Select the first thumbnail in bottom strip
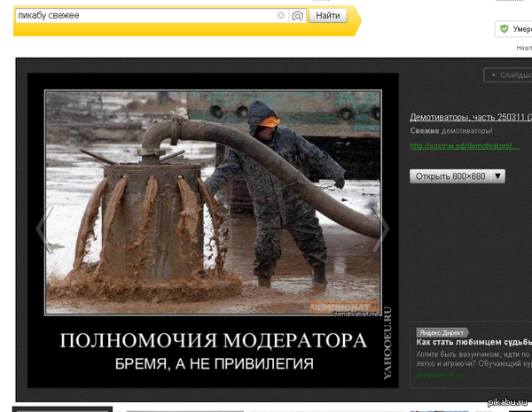The height and width of the screenshot is (412, 532). coord(62,408)
